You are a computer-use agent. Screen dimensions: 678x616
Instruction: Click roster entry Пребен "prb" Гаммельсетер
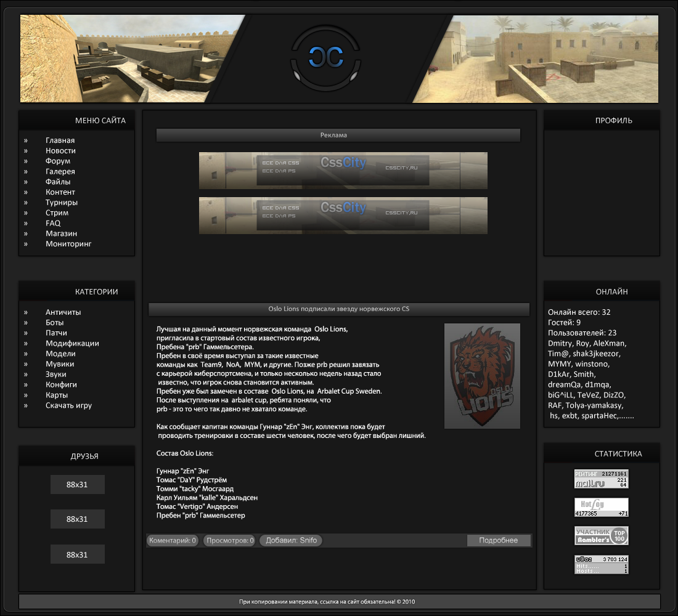click(x=200, y=516)
